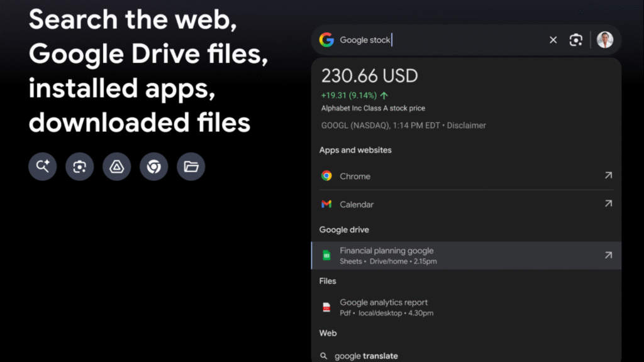Click the Google Drive circle icon under the headline
This screenshot has height=362, width=644.
point(116,167)
